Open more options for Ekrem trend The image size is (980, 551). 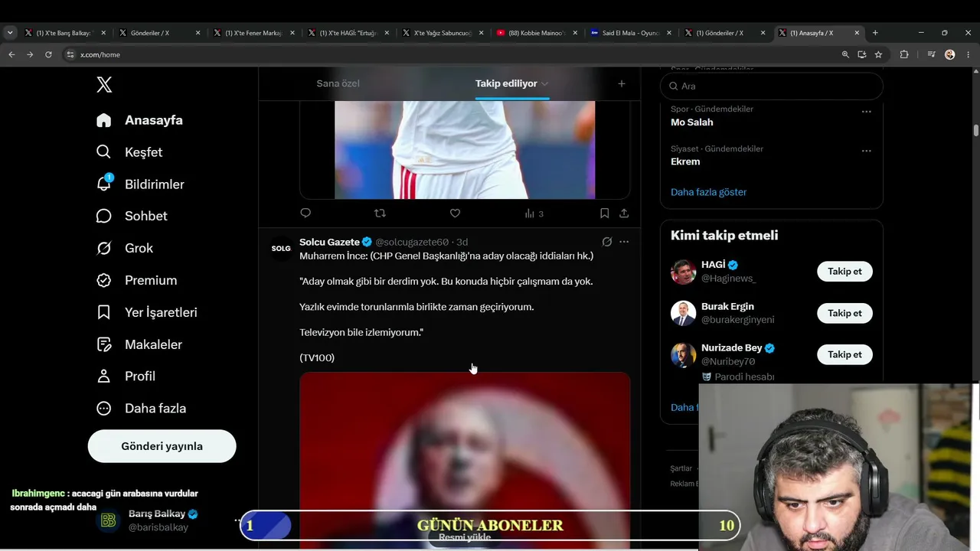[x=866, y=151]
